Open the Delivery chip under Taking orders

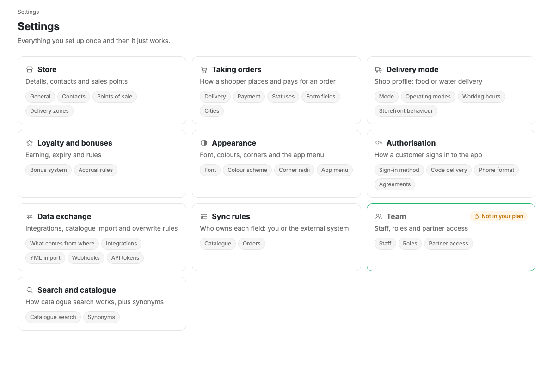tap(215, 97)
